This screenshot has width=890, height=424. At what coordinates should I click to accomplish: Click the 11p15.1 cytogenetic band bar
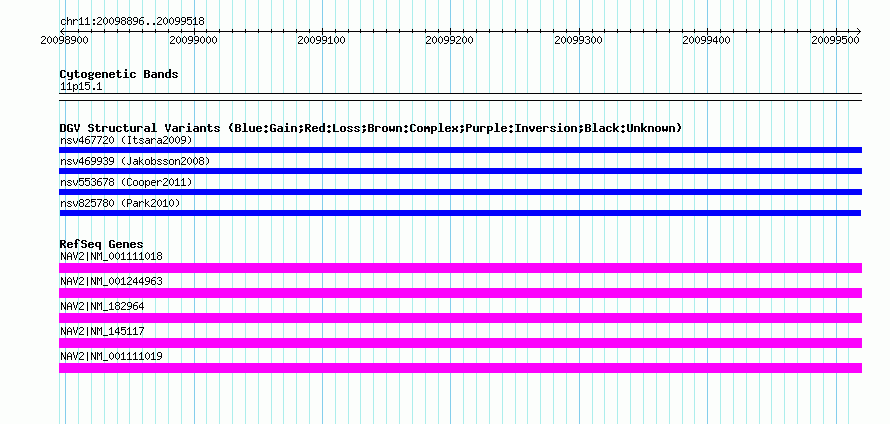tap(460, 96)
